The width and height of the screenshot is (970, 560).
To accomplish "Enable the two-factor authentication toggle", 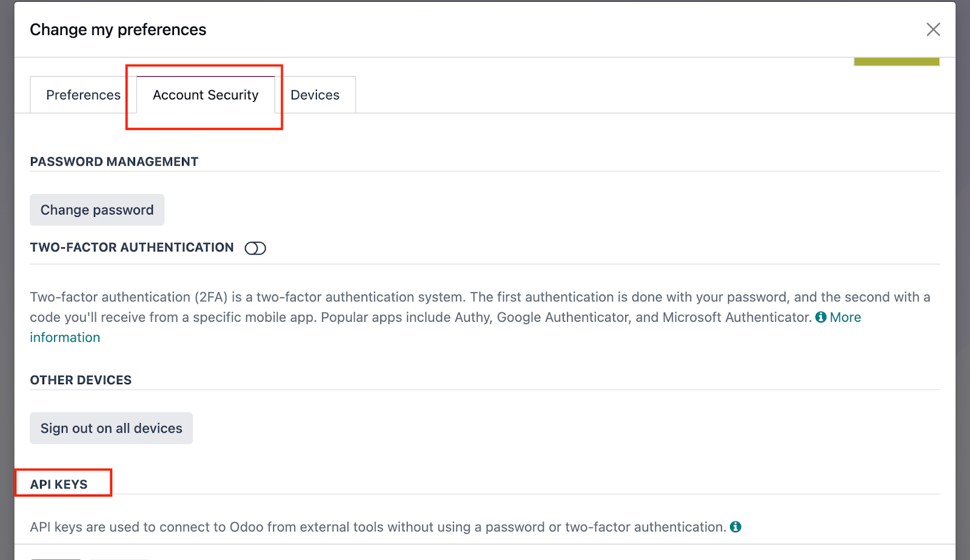I will tap(255, 248).
